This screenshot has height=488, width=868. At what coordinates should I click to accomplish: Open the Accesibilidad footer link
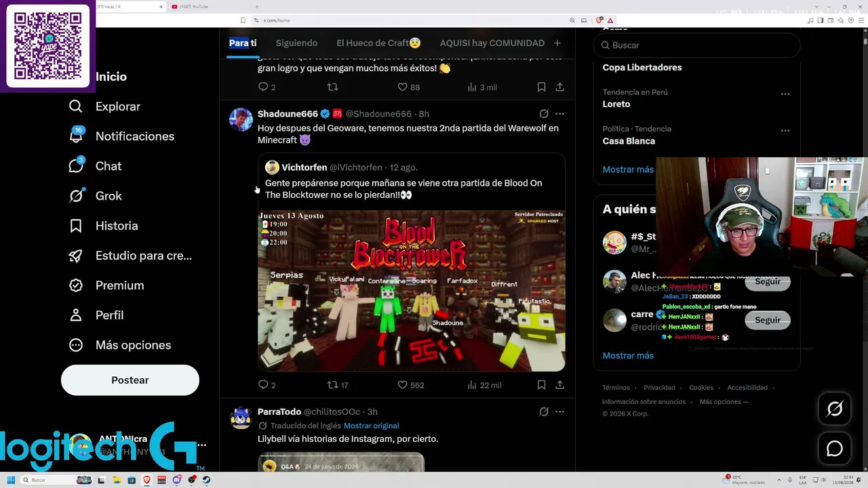coord(747,388)
